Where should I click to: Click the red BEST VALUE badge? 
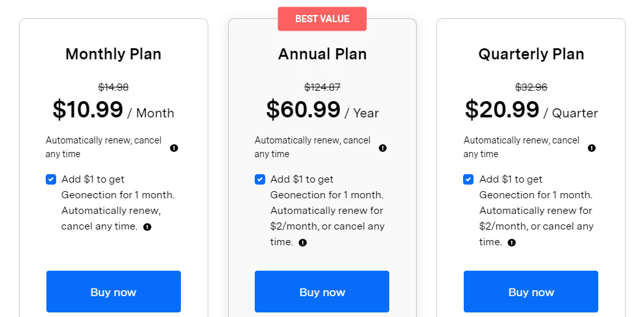click(x=322, y=19)
